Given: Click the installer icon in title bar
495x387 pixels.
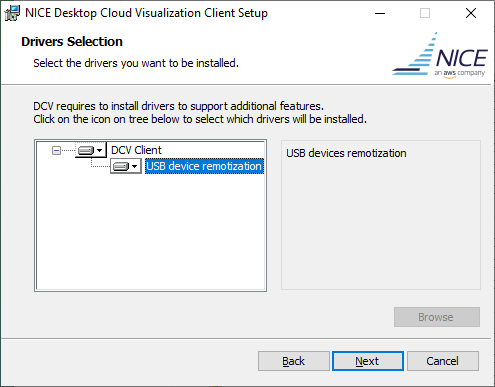Looking at the screenshot, I should [x=12, y=13].
